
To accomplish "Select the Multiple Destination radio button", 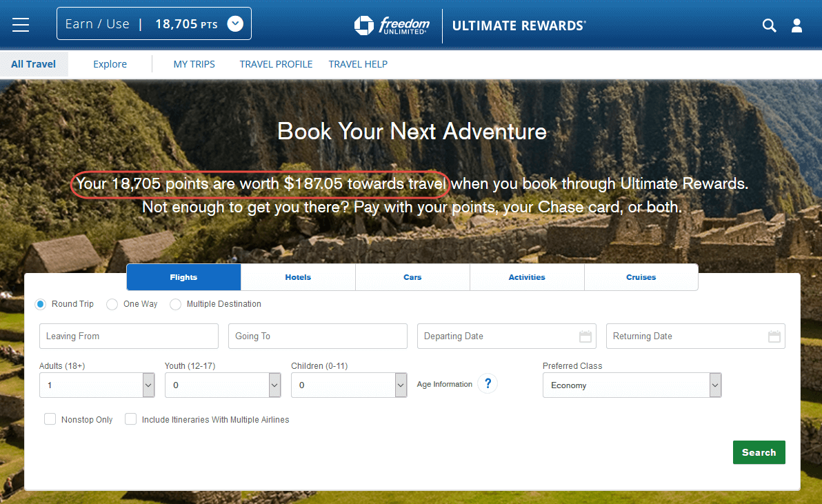I will (x=176, y=304).
